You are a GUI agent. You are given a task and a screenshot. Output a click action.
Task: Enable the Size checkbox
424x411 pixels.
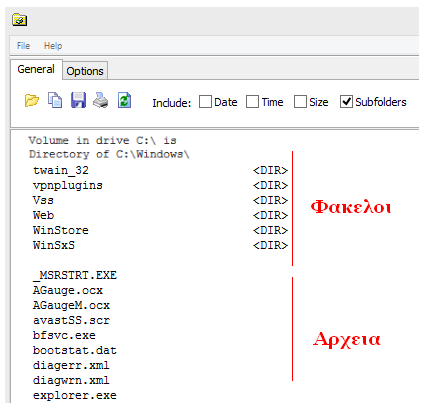[x=300, y=102]
